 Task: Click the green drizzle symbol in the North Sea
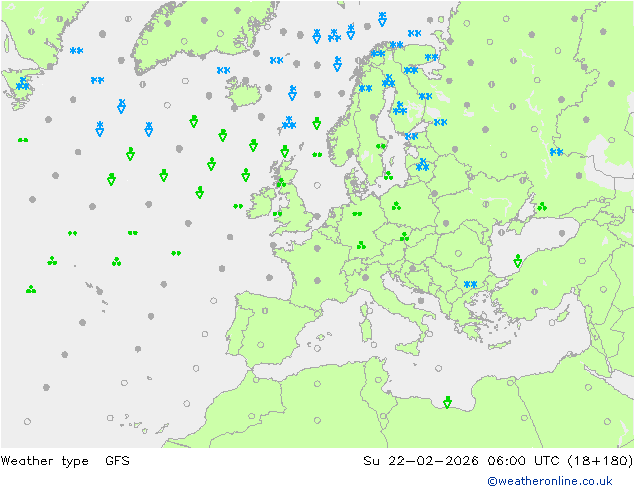317,154
